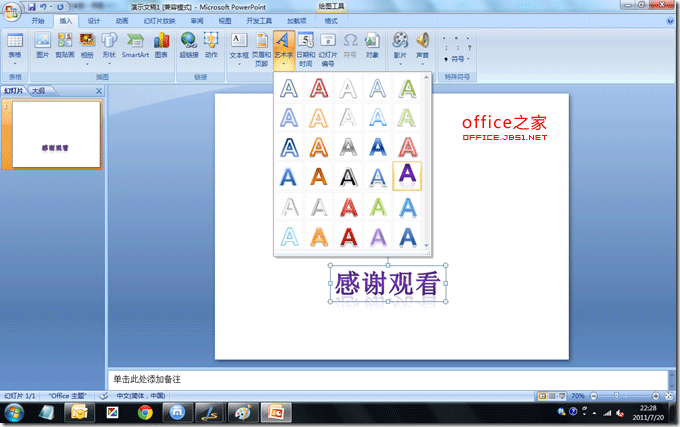The image size is (680, 427).
Task: Switch to the 设计 ribbon tab
Action: (93, 20)
